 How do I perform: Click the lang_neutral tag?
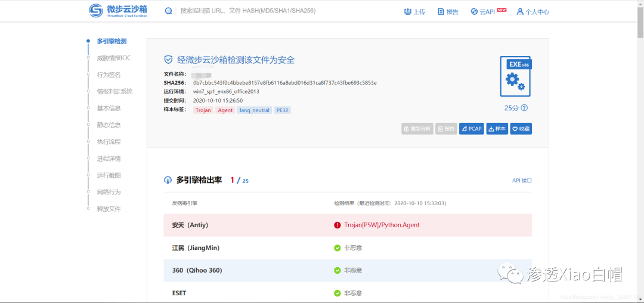tap(255, 110)
